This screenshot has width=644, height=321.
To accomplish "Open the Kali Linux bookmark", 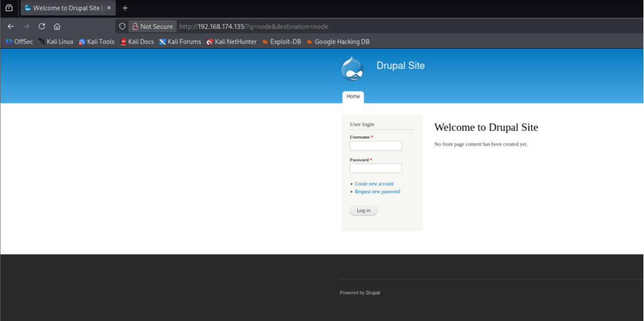I will 56,41.
